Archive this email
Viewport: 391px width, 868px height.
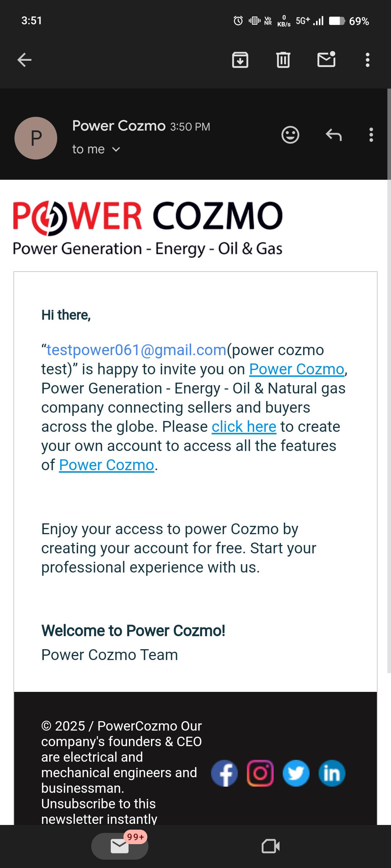click(x=240, y=60)
